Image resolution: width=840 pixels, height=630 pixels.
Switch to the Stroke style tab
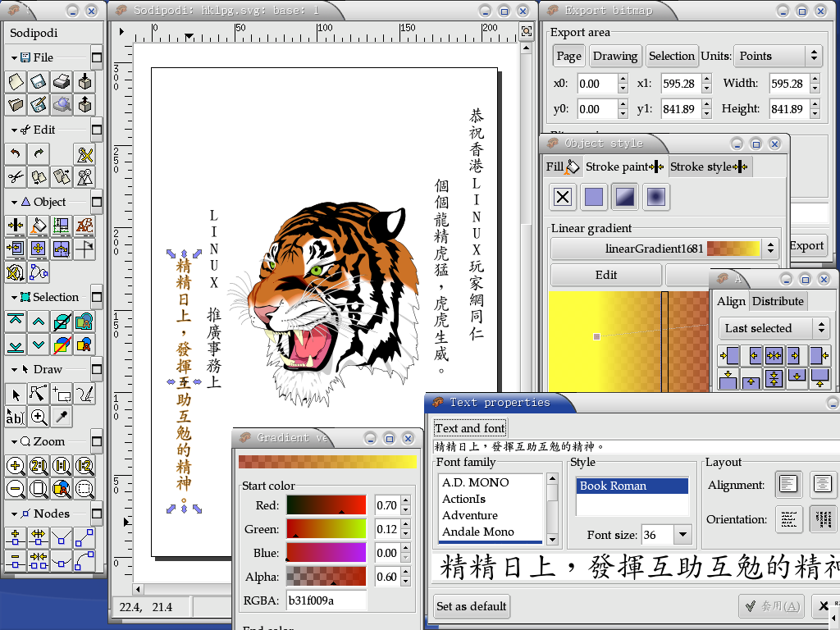tap(710, 167)
